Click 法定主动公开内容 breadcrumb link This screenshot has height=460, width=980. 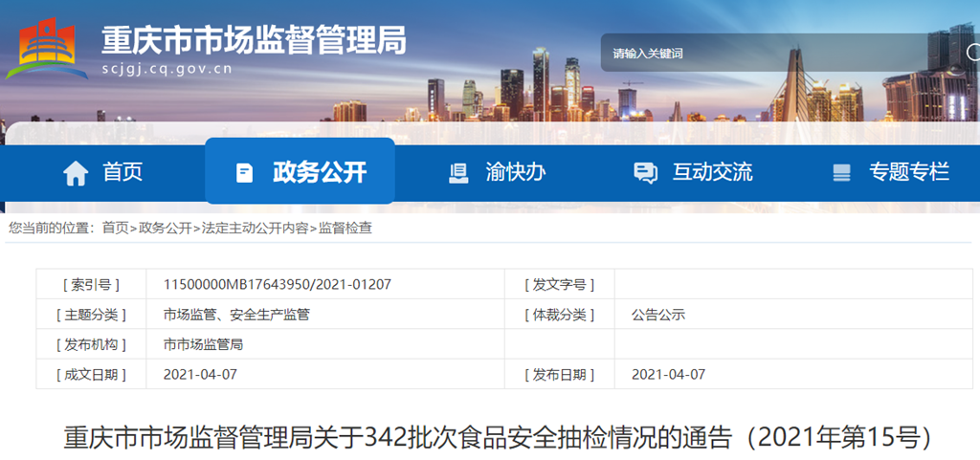[255, 229]
